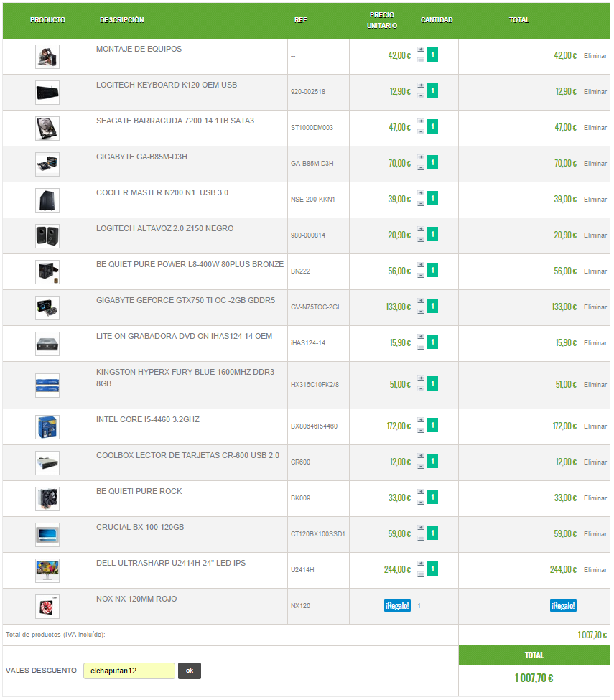Viewport: 614px width, 700px height.
Task: Open Seagate hard drive product thumbnail
Action: [47, 128]
